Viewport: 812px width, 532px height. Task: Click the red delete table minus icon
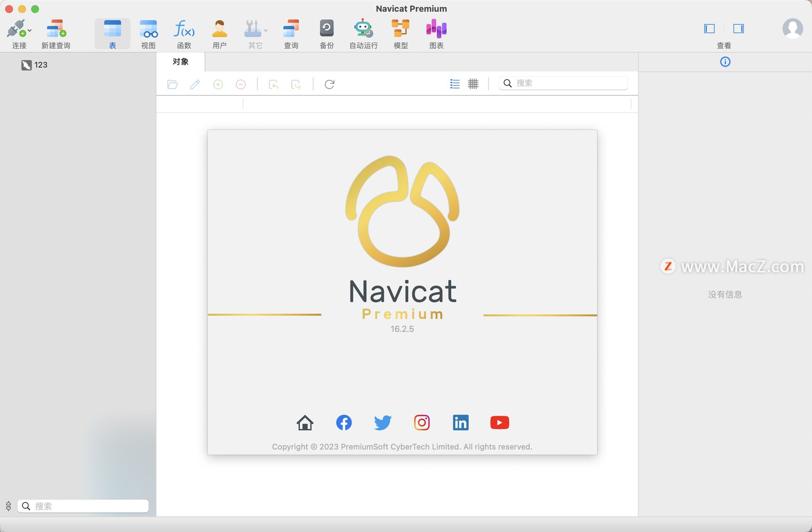click(241, 84)
